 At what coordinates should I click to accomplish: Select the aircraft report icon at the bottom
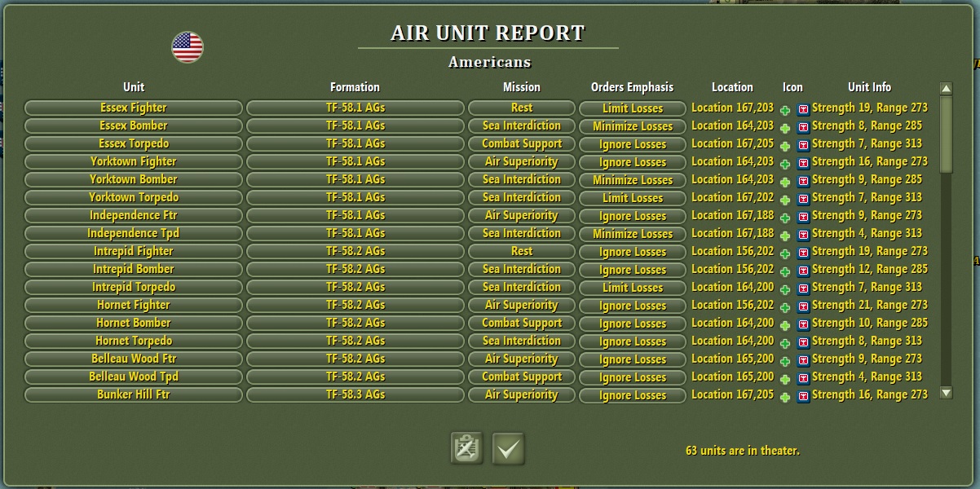pyautogui.click(x=465, y=448)
